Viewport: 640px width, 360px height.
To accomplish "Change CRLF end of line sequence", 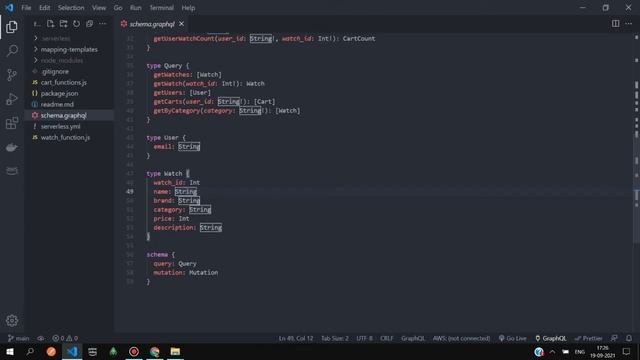I will [387, 338].
